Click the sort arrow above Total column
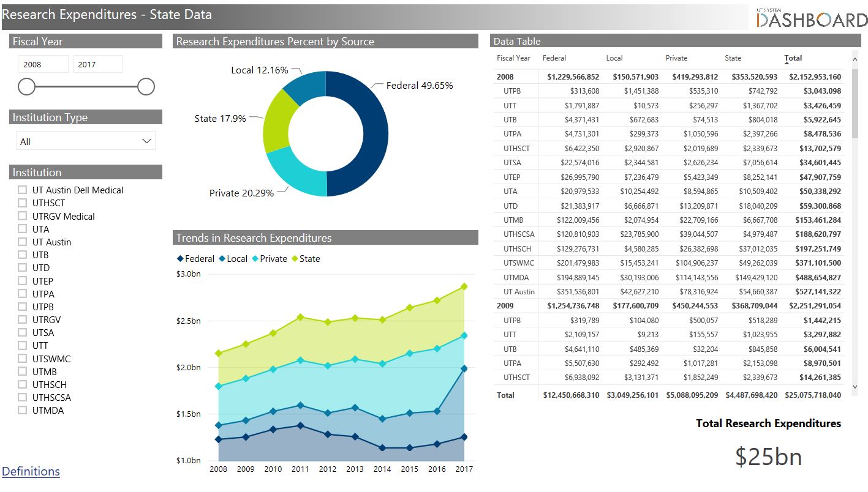The height and width of the screenshot is (492, 868). 787,63
